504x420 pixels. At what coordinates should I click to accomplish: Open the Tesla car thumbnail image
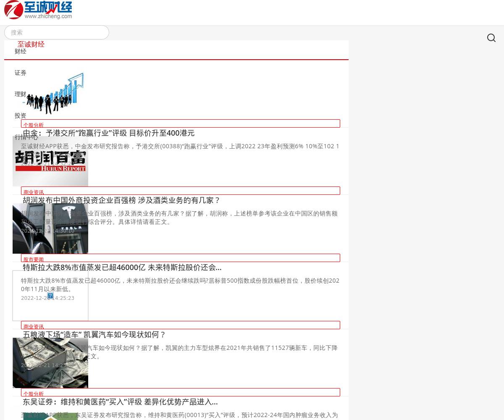coord(50,228)
